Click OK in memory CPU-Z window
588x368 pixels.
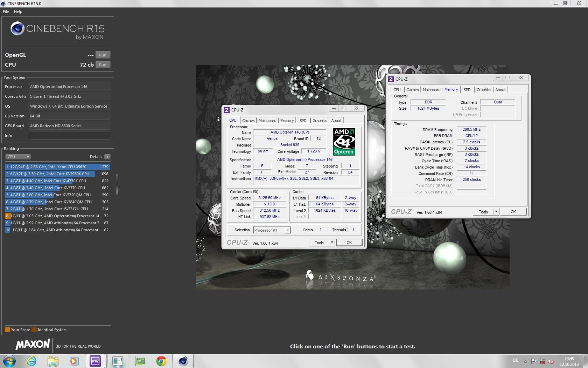513,212
